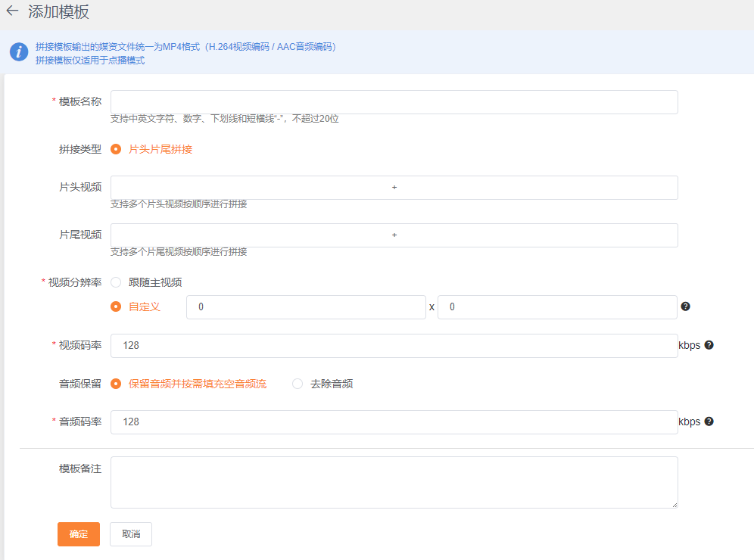Click the 音频保留 field label
Image resolution: width=754 pixels, height=560 pixels.
80,384
